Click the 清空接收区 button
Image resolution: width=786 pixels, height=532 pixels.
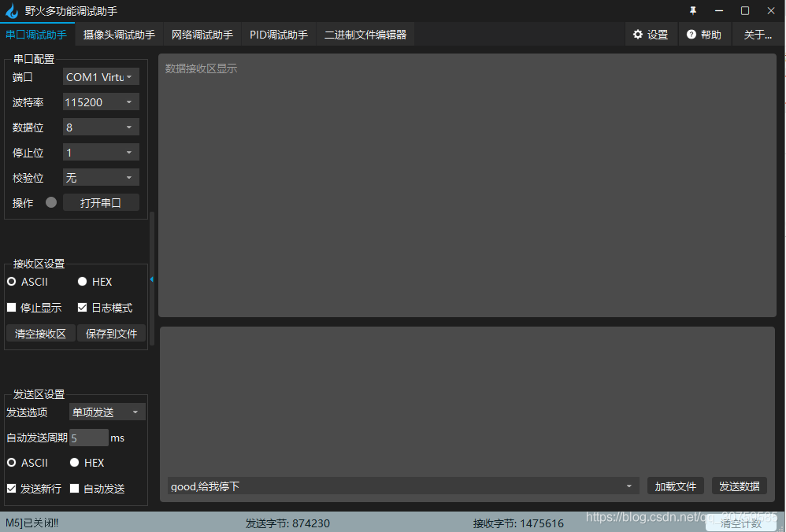point(41,334)
